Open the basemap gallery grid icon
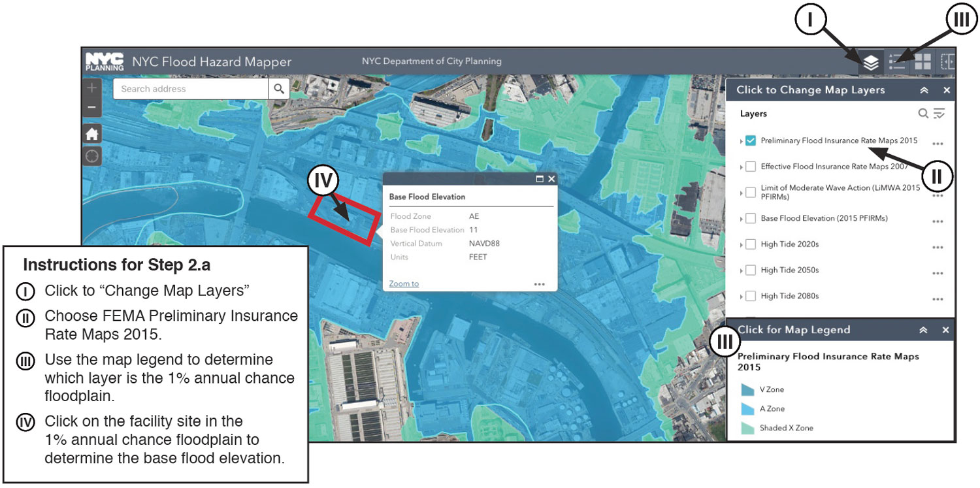980x488 pixels. coord(923,63)
